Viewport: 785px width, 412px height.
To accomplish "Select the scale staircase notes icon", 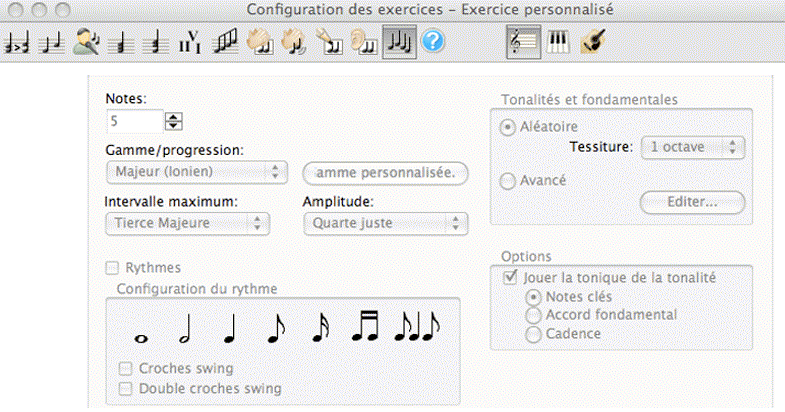I will [226, 43].
